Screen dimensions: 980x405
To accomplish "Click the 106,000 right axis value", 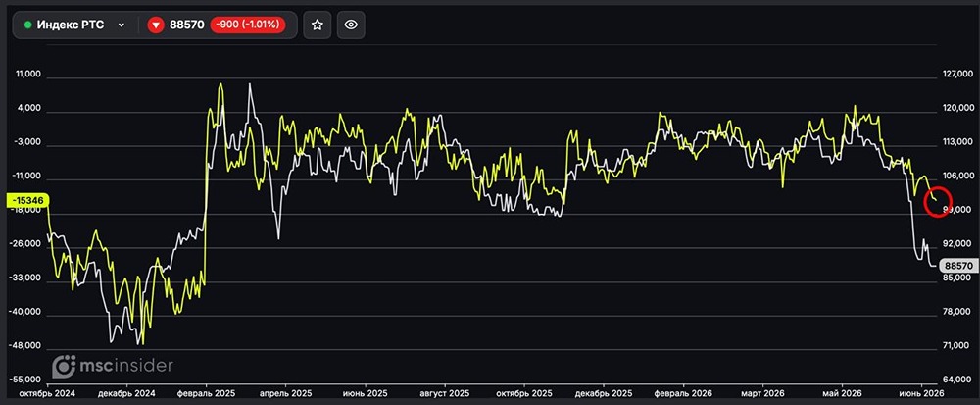I will 957,176.
